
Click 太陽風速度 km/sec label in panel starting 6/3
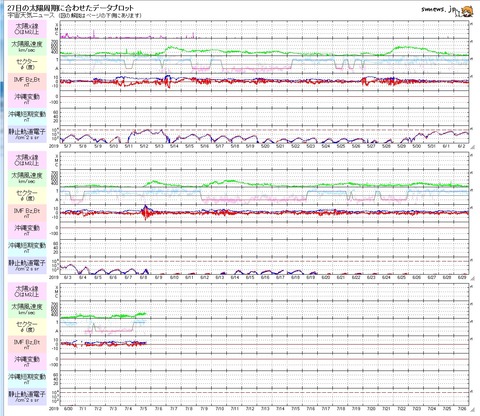point(27,178)
